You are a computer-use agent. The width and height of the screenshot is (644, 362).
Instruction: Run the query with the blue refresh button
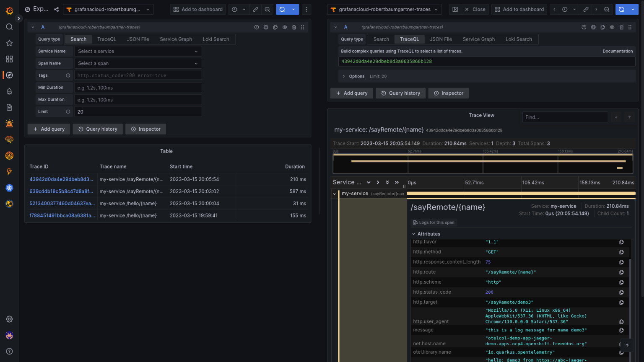pos(282,9)
